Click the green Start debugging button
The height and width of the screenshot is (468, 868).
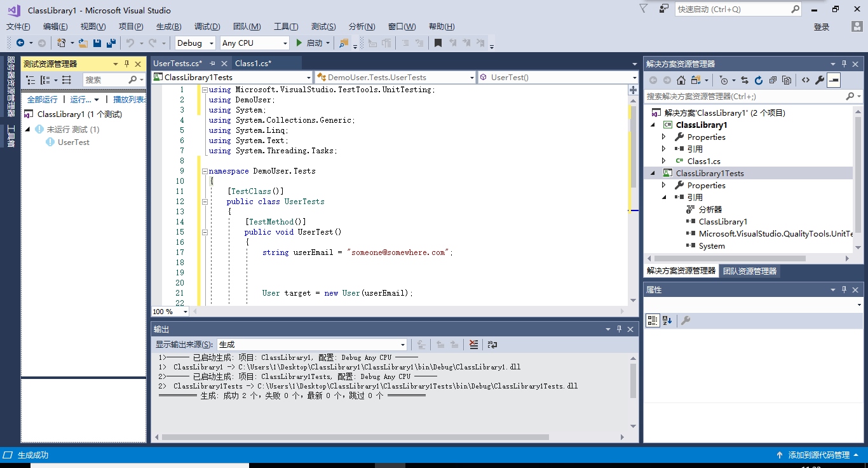[x=300, y=43]
